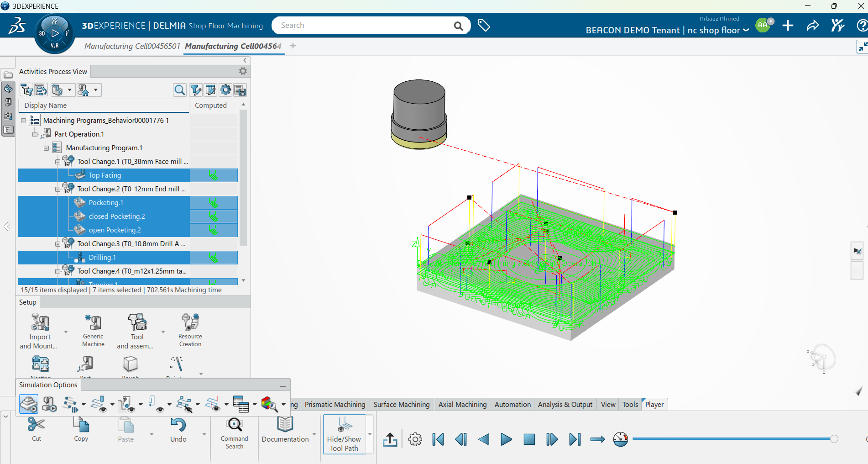Collapse the Part Operation.1 node
Viewport: 868px width, 464px height.
click(35, 134)
